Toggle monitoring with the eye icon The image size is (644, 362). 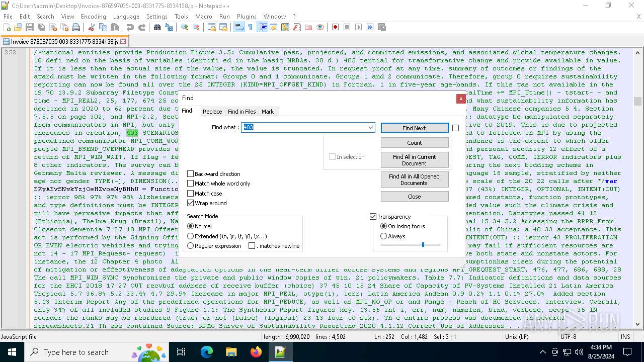320,27
